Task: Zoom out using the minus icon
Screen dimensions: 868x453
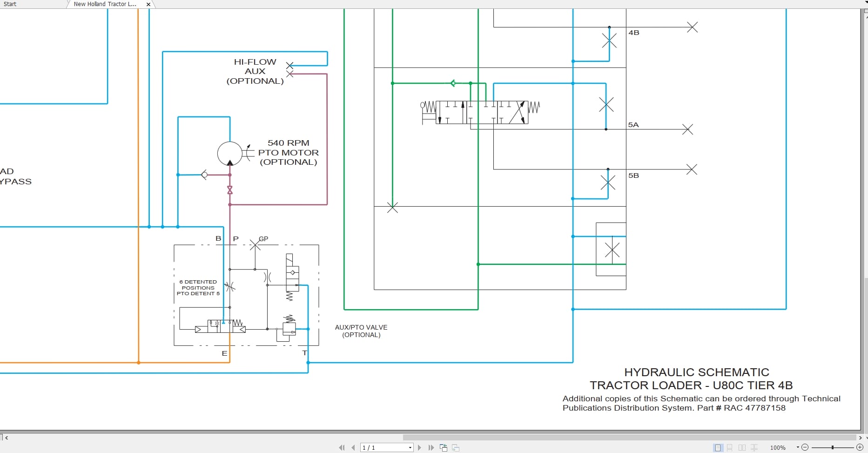Action: coord(805,447)
